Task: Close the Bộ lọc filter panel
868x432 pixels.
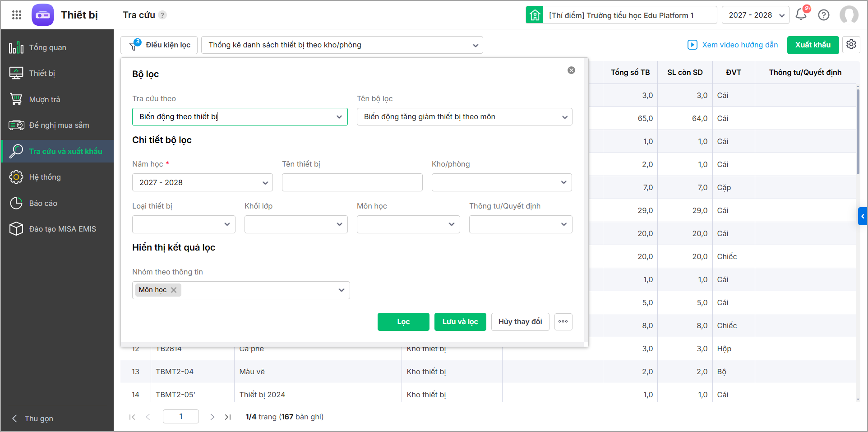Action: [x=571, y=70]
